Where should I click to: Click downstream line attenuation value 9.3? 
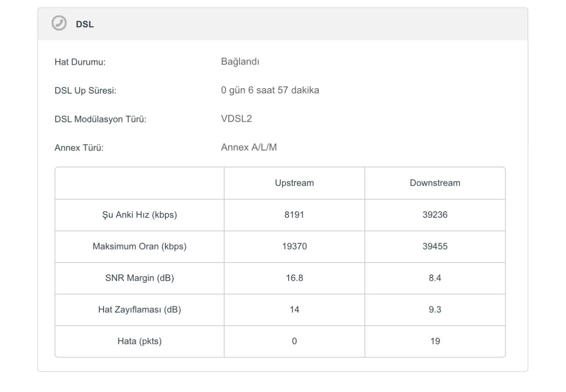tap(435, 310)
